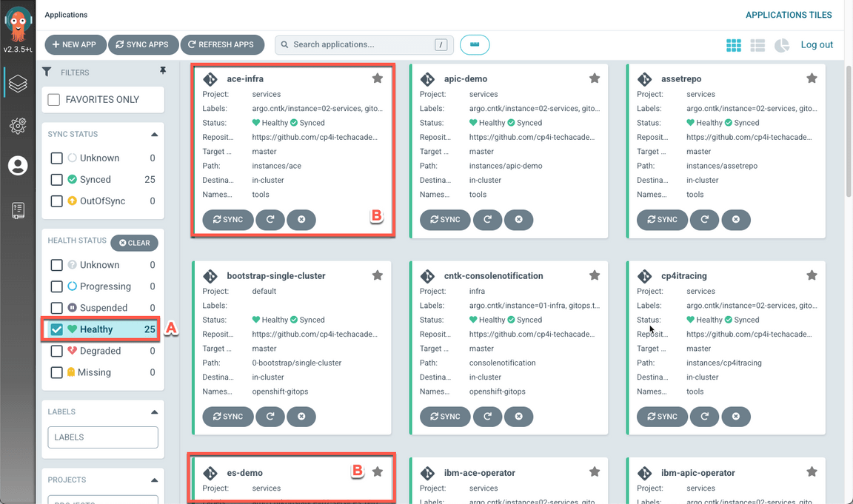This screenshot has height=504, width=853.
Task: Collapse the Labels filter section
Action: (154, 412)
